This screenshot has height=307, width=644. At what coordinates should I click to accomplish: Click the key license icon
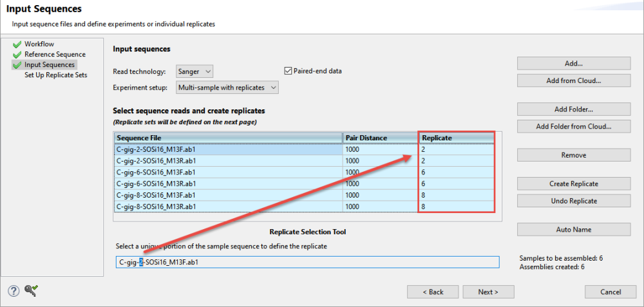coord(32,291)
